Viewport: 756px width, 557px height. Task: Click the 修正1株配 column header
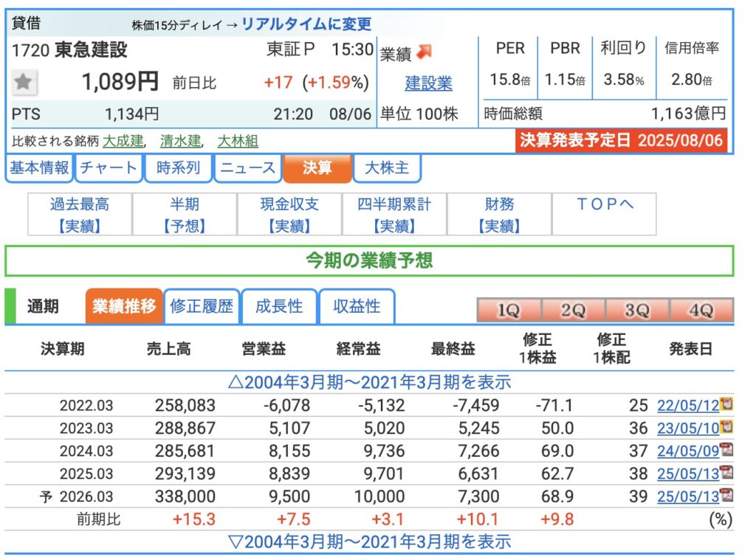611,348
